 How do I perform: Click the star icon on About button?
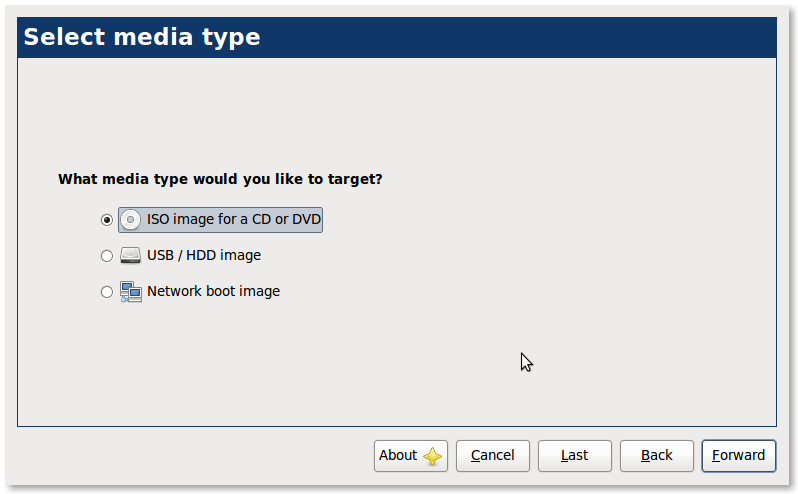coord(432,456)
